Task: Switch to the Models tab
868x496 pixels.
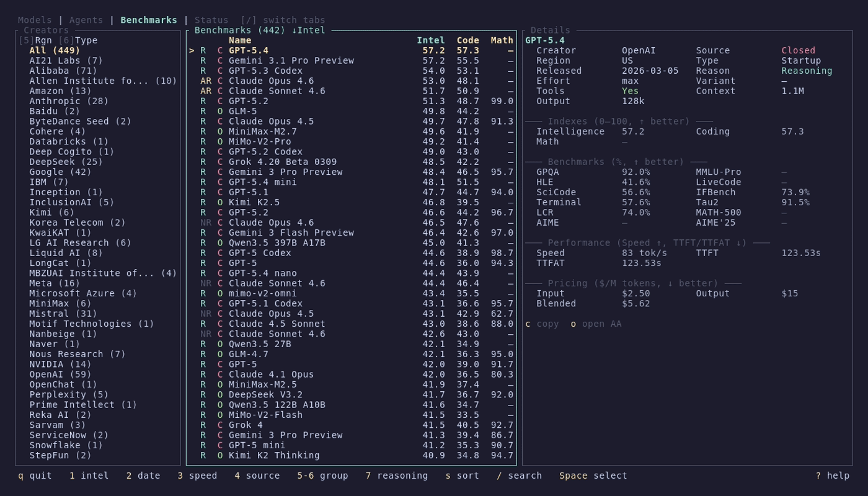Action: 35,20
